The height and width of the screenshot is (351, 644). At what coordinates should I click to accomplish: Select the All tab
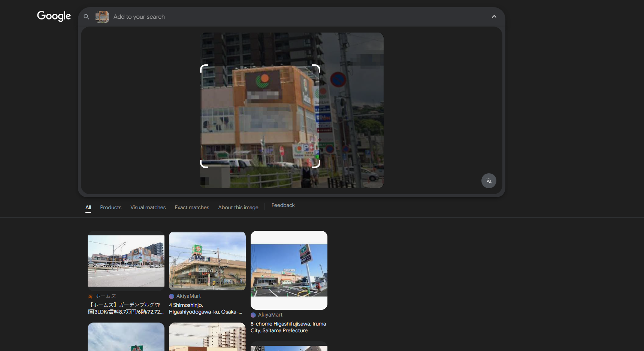pos(88,208)
